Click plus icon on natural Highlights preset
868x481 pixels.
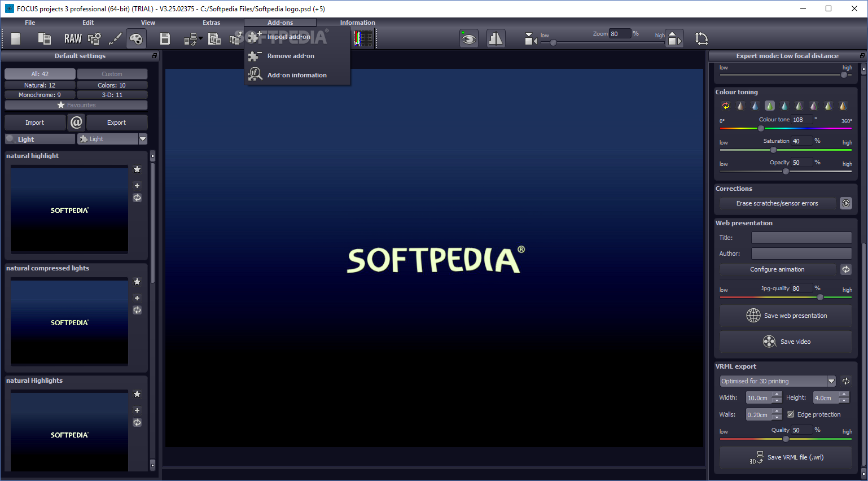(137, 410)
